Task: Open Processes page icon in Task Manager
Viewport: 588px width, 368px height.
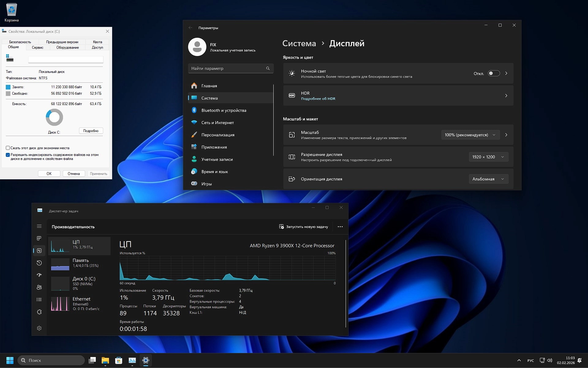Action: pos(39,238)
